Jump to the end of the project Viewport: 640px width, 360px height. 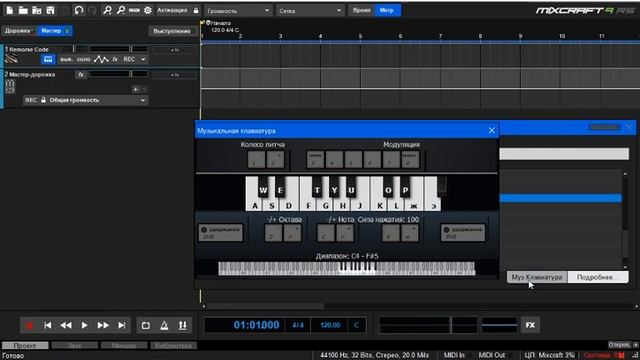click(121, 325)
